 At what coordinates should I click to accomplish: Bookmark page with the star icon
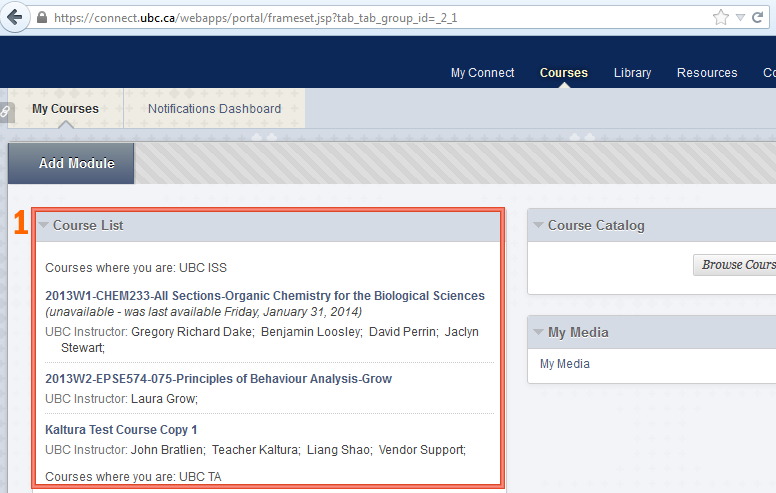click(x=721, y=18)
